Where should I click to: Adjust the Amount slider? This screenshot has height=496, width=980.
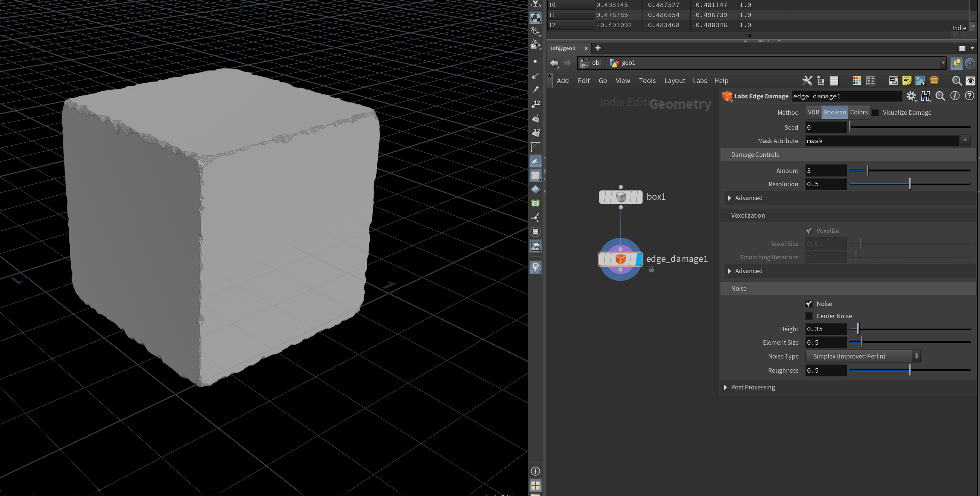coord(910,171)
